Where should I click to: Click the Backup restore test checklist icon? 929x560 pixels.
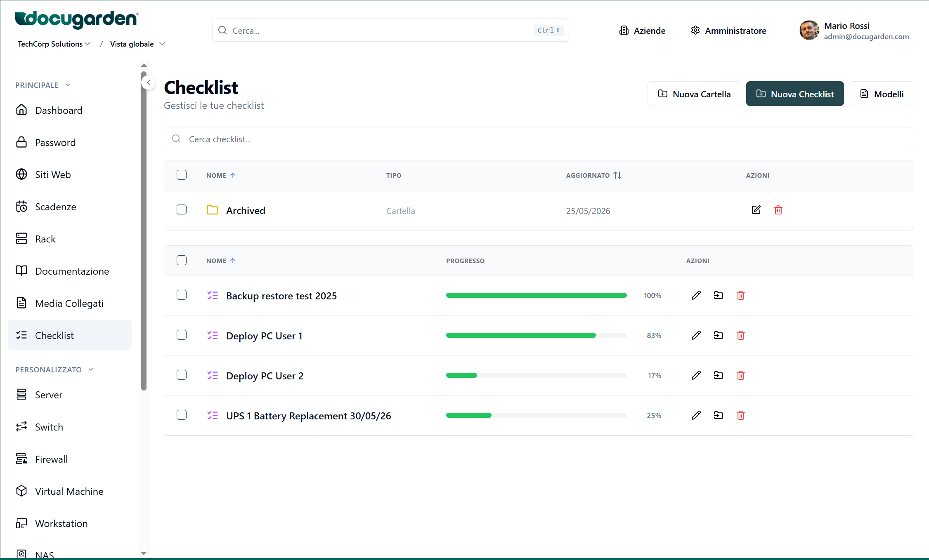[213, 295]
